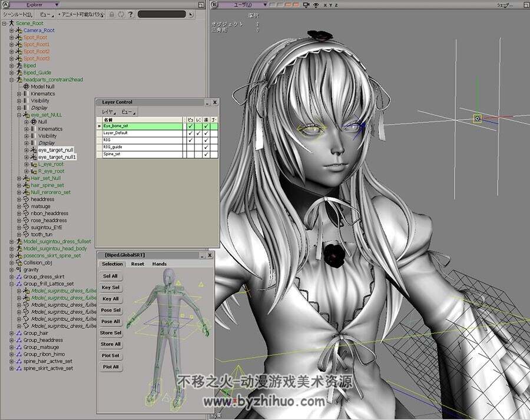Select the eye_target_null1 tree item
The height and width of the screenshot is (420, 530).
coord(57,157)
